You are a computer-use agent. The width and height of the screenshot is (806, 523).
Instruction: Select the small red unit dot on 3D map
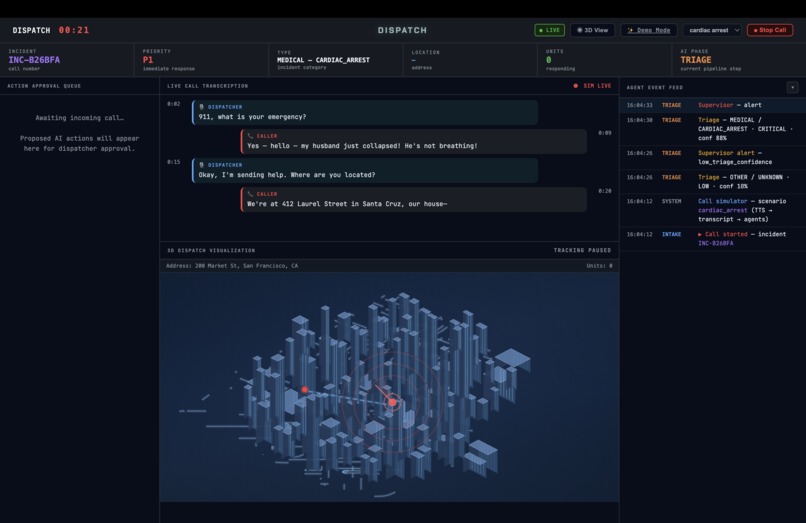304,390
